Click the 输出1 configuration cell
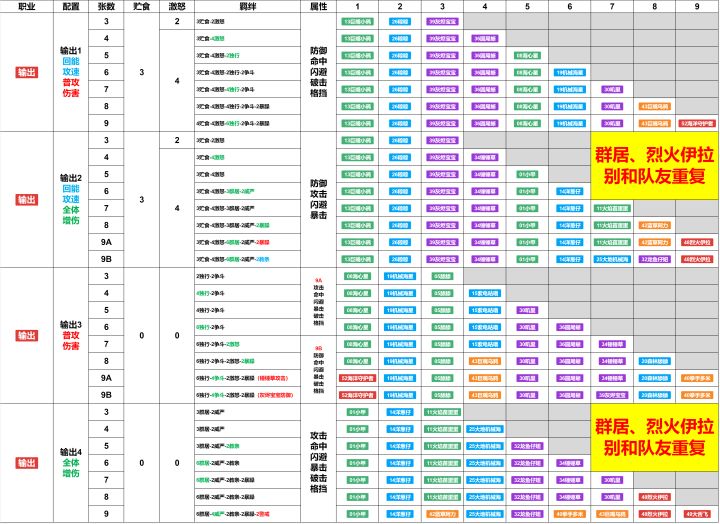 tap(71, 72)
